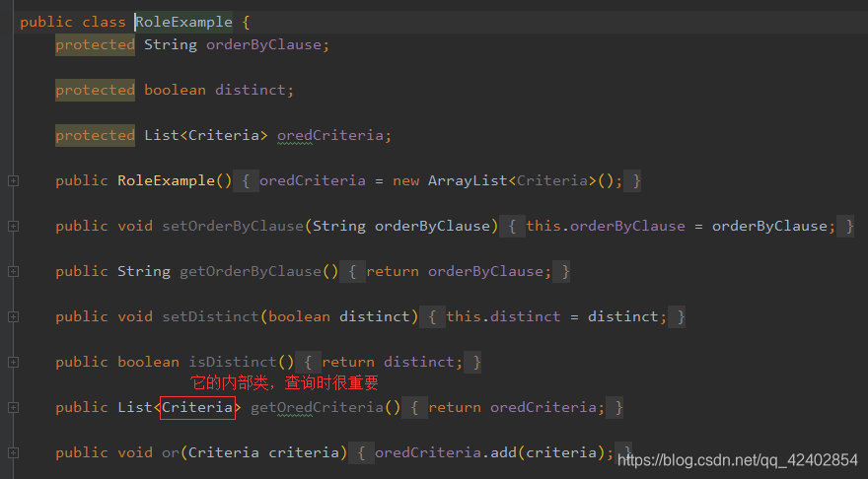Expand the RoleExample() constructor fold

pos(13,181)
